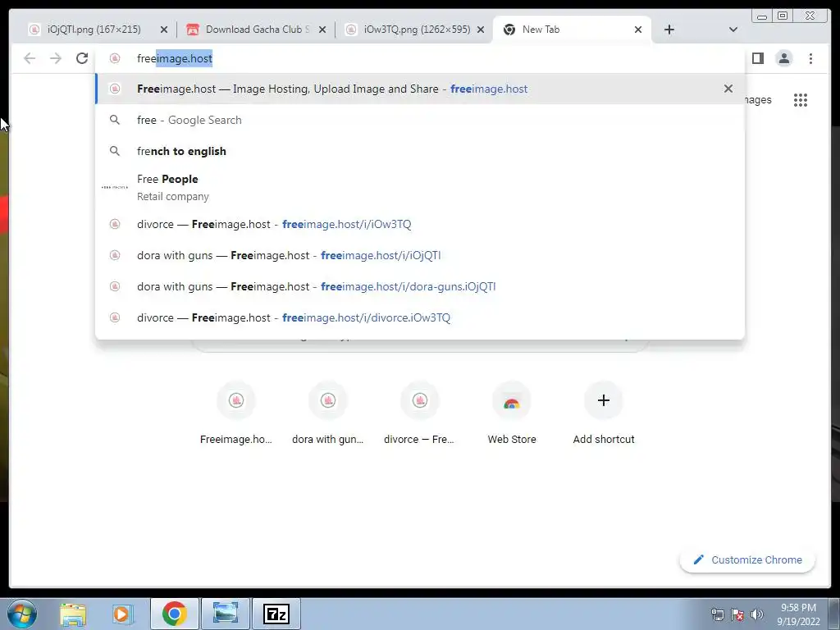Open Windows Explorer from the taskbar

[73, 614]
